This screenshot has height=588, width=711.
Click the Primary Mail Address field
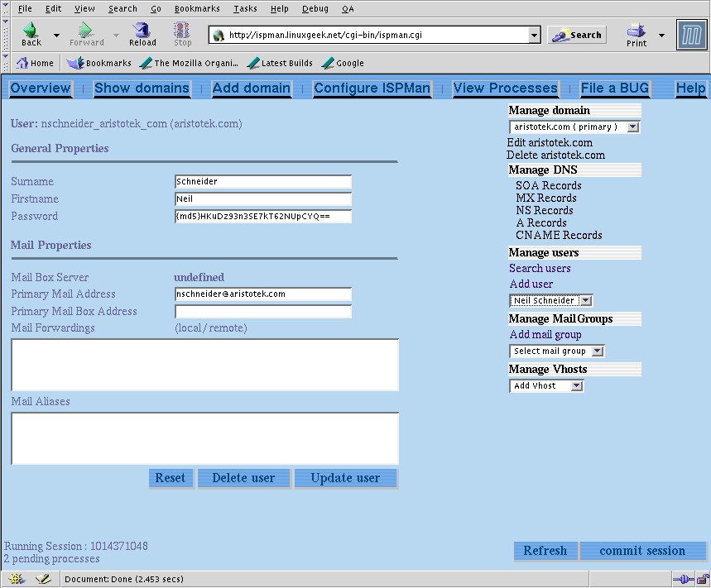tap(263, 294)
